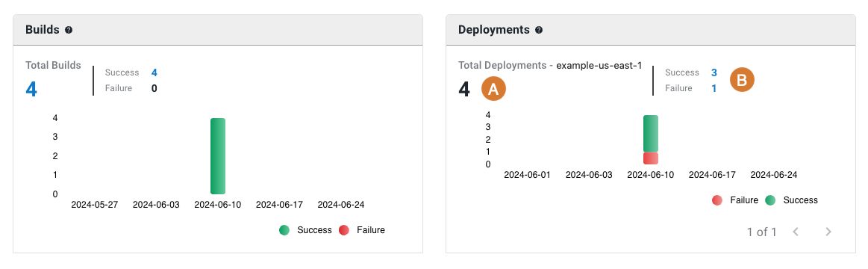
Task: Click 2024-06-10 date in Deployments chart
Action: (x=651, y=175)
